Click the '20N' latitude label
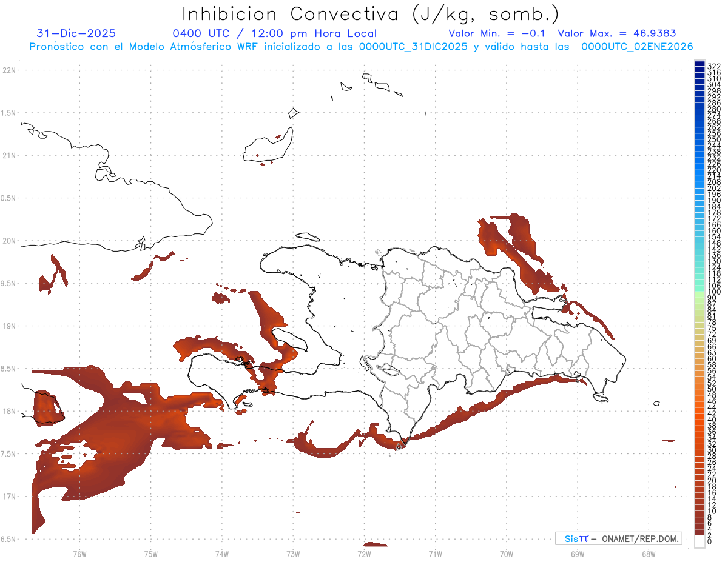728x562 pixels. (8, 241)
